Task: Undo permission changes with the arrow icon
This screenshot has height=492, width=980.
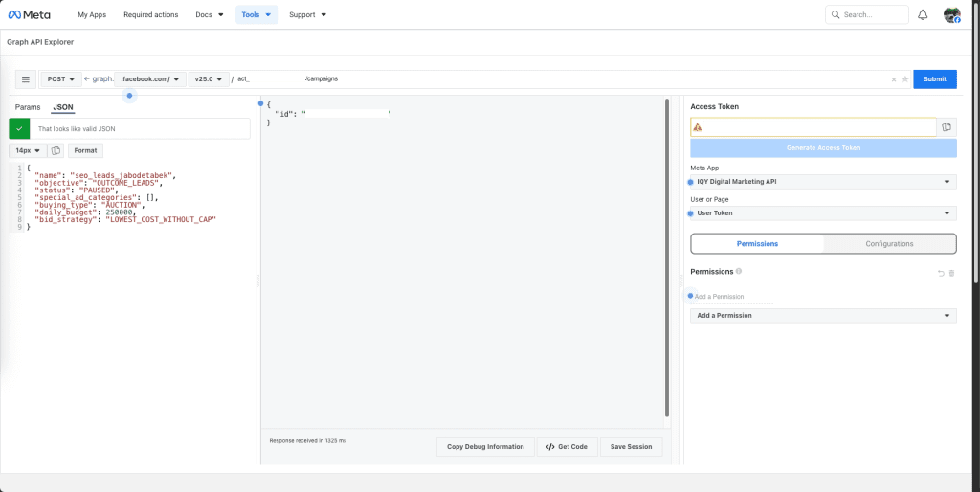Action: [x=941, y=273]
